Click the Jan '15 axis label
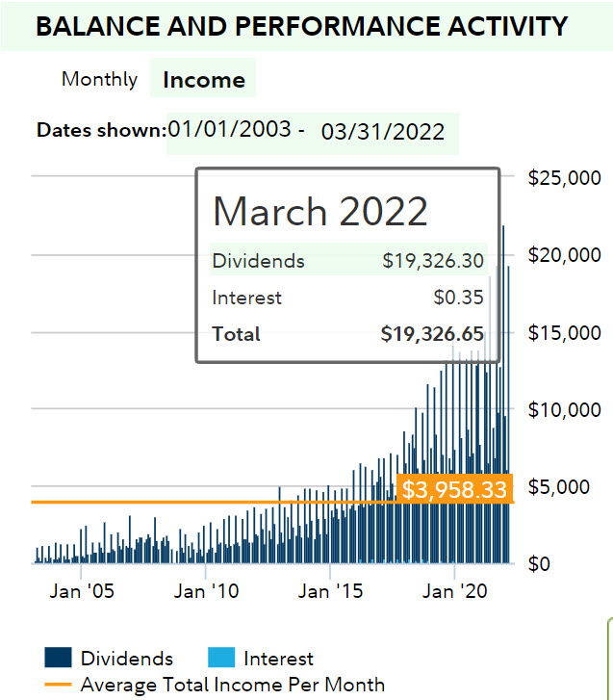The image size is (613, 700). (x=330, y=591)
